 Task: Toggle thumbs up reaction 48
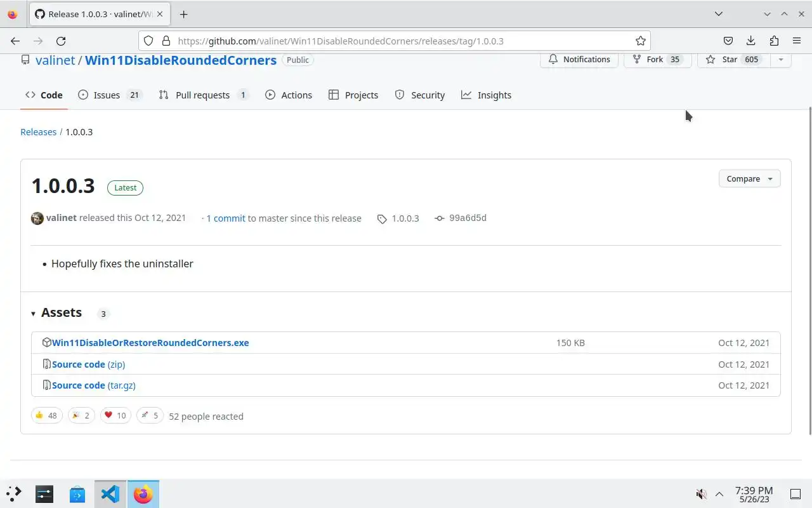coord(46,415)
